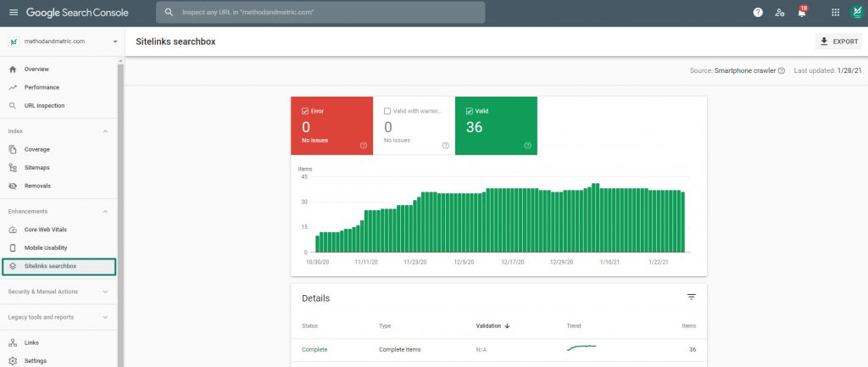
Task: Click the Links network icon
Action: [13, 342]
